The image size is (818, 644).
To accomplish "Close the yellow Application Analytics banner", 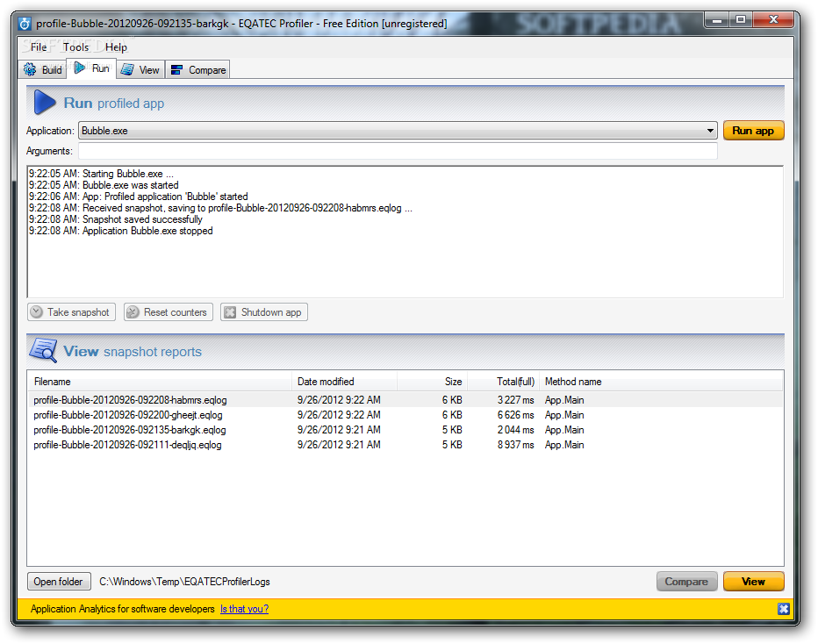I will coord(784,609).
